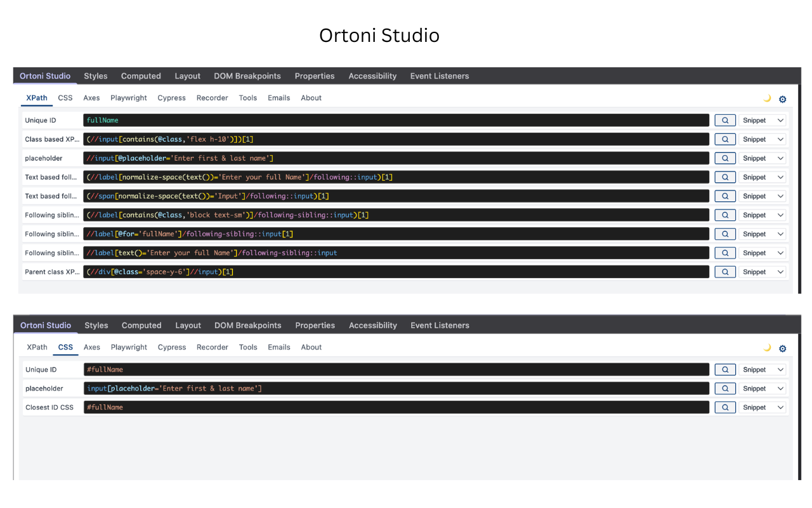Open Playwright tab in CSS-results panel
The width and height of the screenshot is (812, 508).
129,347
